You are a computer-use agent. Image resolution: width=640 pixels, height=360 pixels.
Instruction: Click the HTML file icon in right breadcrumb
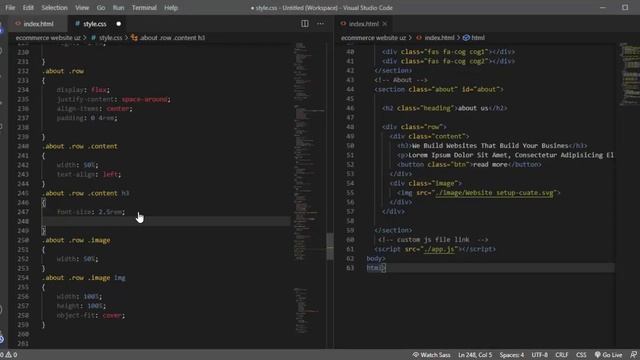pyautogui.click(x=419, y=38)
